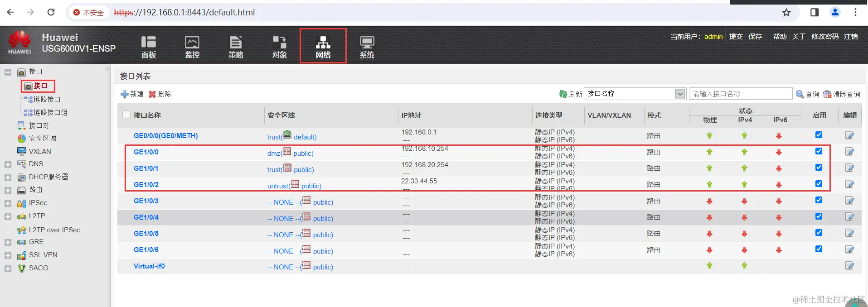Edit Virtual-if0 using its edit icon
The height and width of the screenshot is (307, 868).
[849, 266]
